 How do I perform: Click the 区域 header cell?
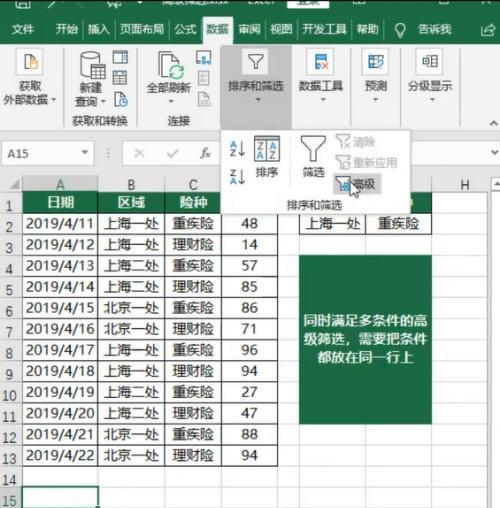tap(131, 202)
